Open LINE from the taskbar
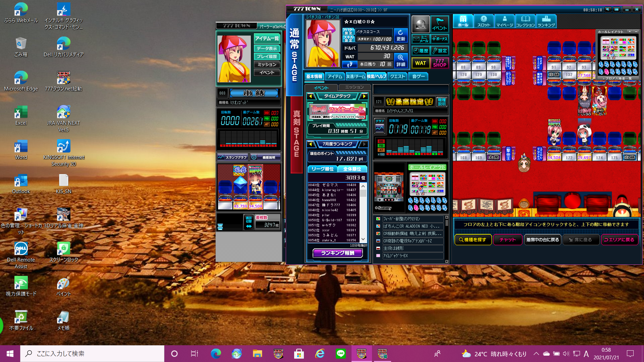 (341, 353)
